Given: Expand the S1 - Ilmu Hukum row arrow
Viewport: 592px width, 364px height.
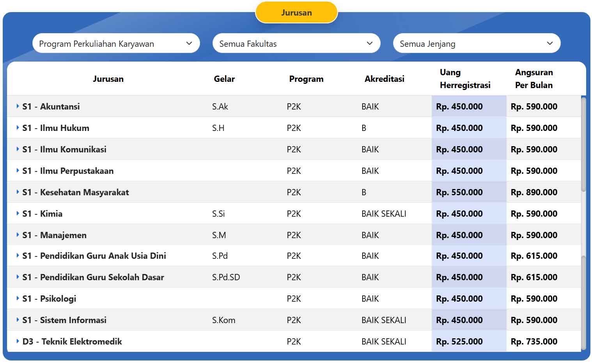Looking at the screenshot, I should point(18,127).
